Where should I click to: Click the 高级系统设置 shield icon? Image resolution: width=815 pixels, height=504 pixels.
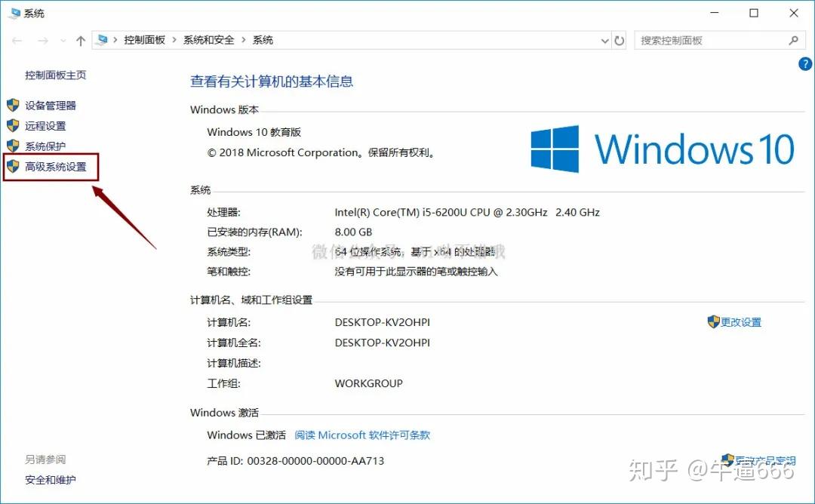pos(13,166)
